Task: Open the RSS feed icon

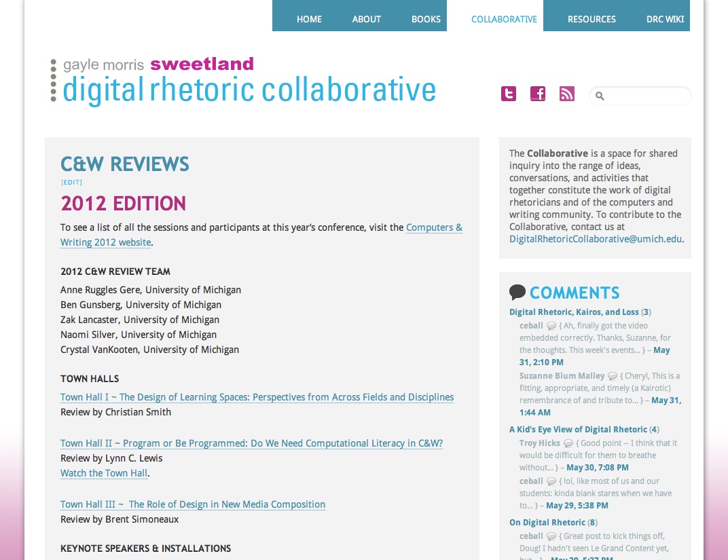Action: (567, 94)
